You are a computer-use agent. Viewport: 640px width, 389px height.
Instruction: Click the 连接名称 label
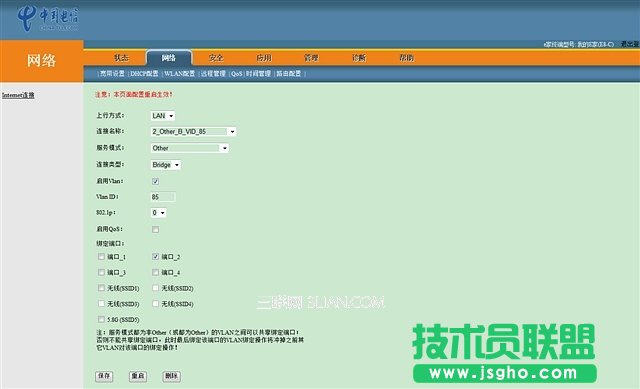[x=110, y=131]
